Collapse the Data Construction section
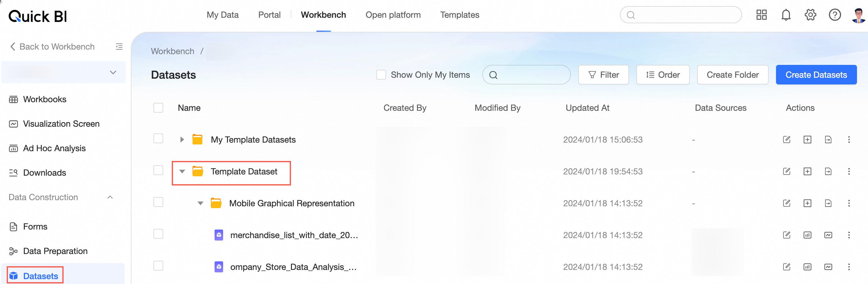This screenshot has height=284, width=868. (110, 197)
